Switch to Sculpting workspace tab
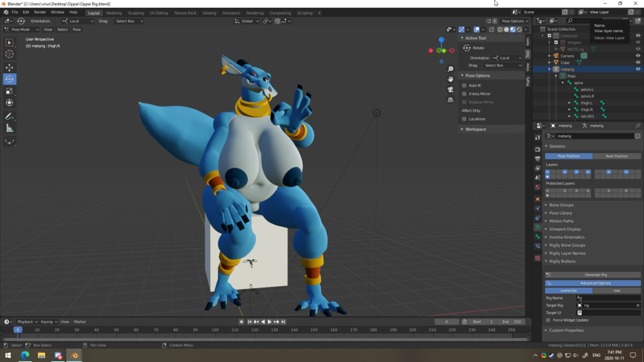This screenshot has width=644, height=362. (136, 13)
